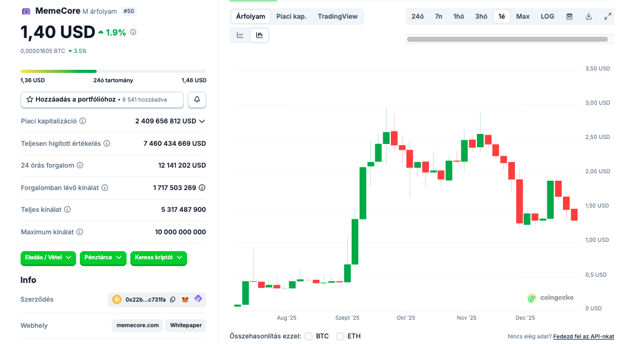Screen dimensions: 644x344
Task: Click the horizontal chart scrollbar
Action: point(506,39)
